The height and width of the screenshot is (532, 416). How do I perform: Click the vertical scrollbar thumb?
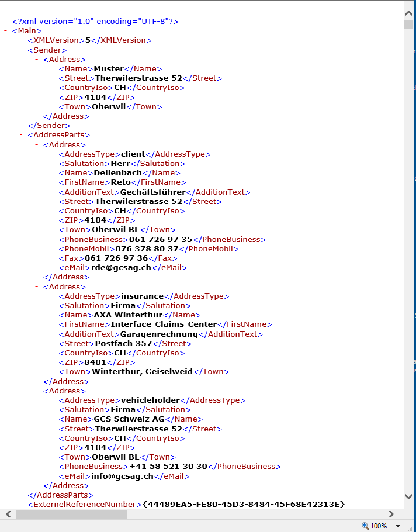tap(408, 25)
